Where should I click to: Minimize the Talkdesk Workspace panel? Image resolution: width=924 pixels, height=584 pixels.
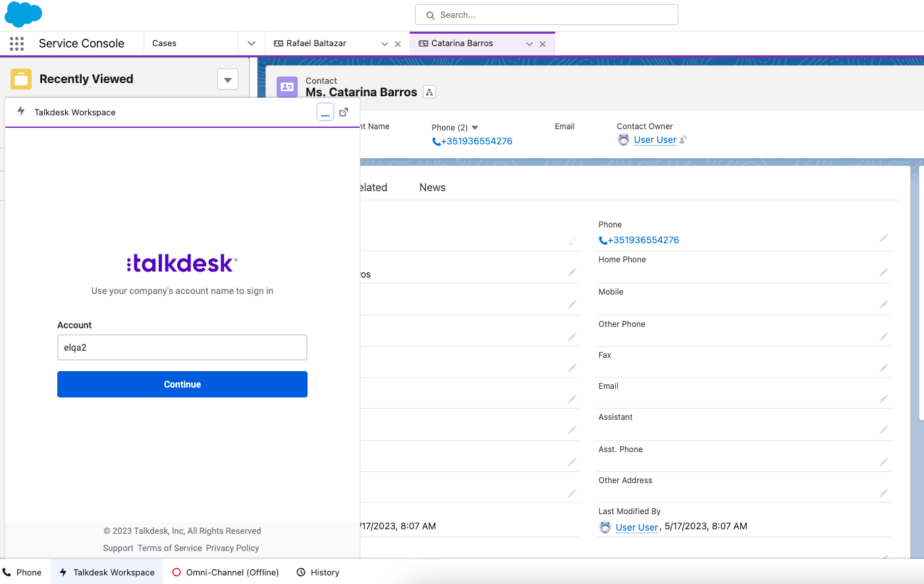point(325,112)
